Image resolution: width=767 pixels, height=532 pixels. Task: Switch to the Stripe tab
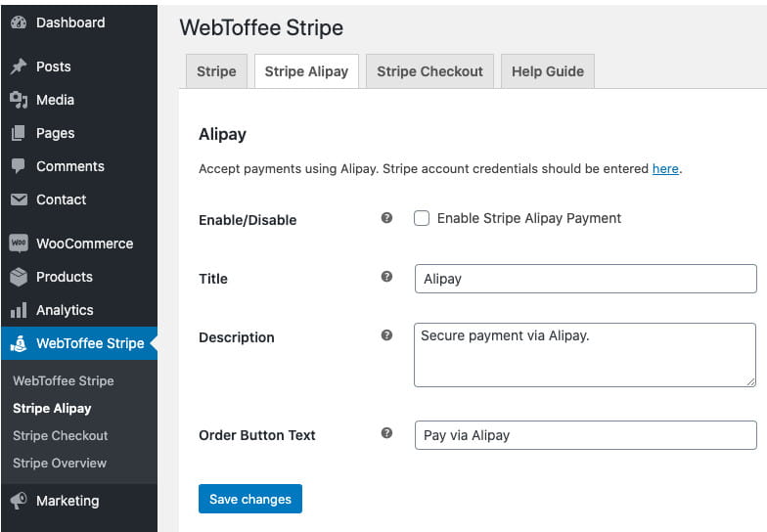[216, 71]
